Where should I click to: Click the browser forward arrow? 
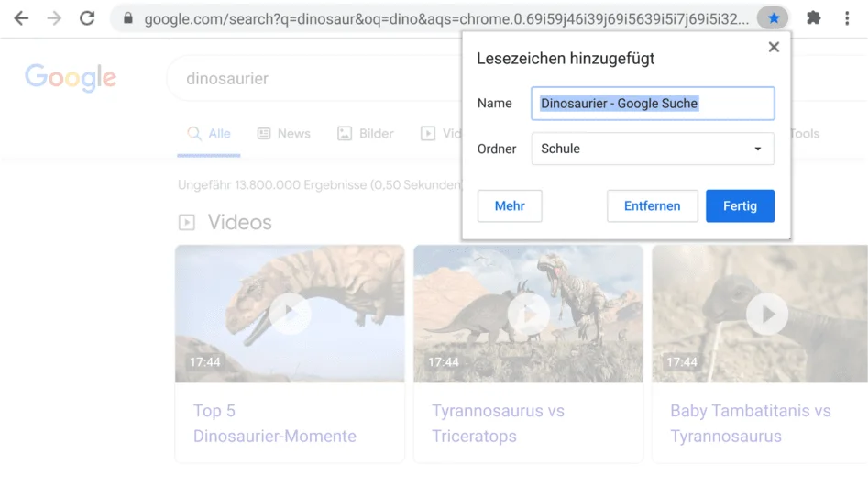54,18
